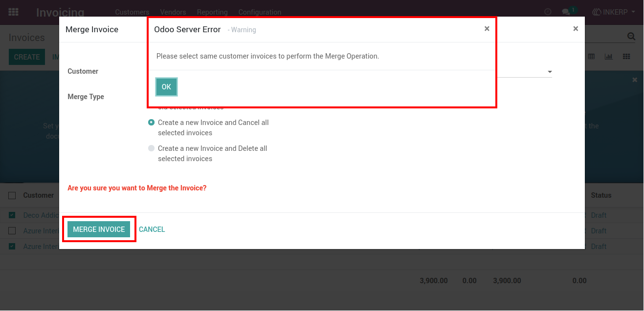Open the Reporting menu

(x=212, y=12)
